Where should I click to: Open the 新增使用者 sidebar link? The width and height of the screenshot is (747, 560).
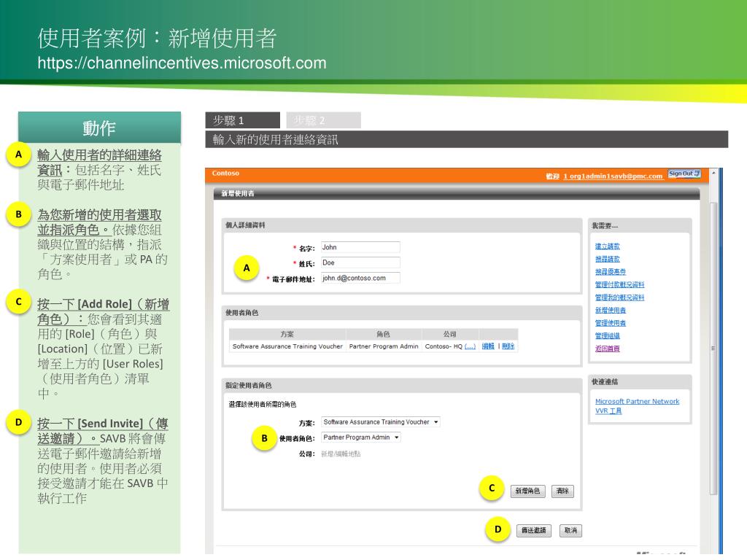tap(611, 311)
